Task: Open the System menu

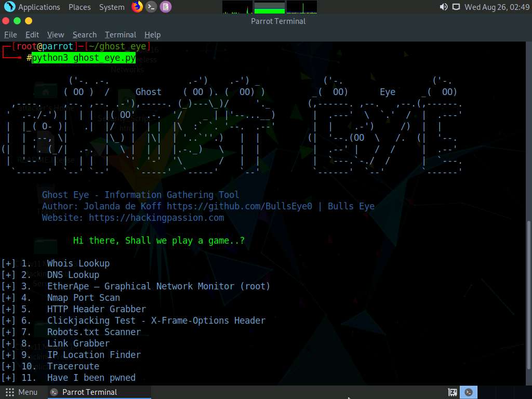Action: click(112, 7)
